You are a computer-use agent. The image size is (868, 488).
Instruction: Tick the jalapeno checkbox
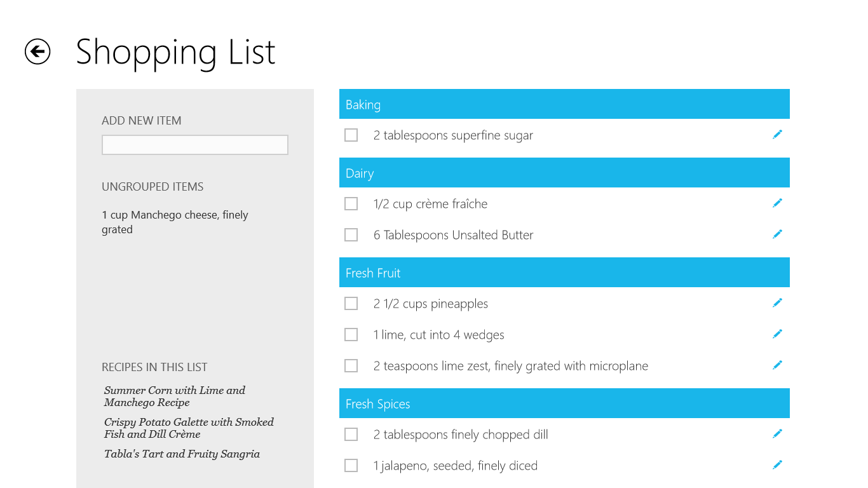pyautogui.click(x=351, y=466)
